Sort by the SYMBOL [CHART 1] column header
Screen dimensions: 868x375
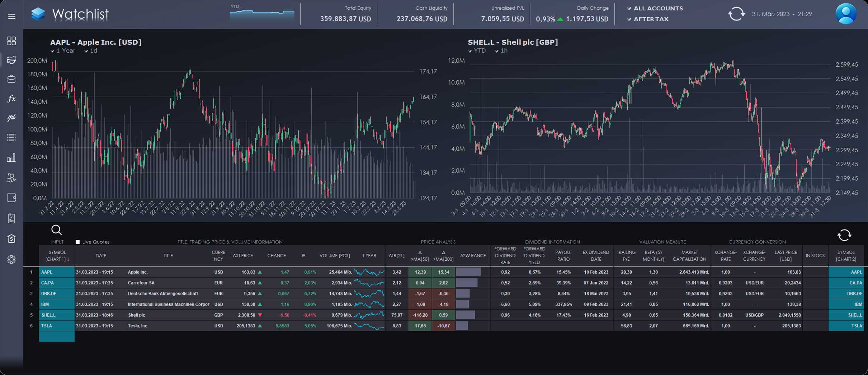tap(57, 256)
